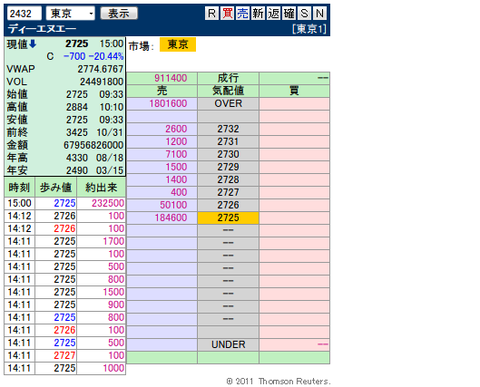The width and height of the screenshot is (480, 387).
Task: Click the 新 new order icon
Action: click(x=258, y=13)
